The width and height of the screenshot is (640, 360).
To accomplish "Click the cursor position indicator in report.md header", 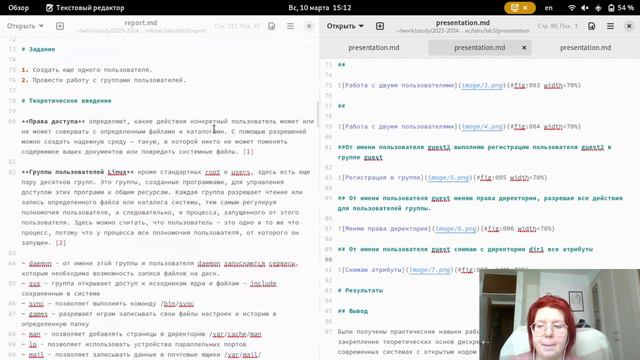I will pos(237,26).
